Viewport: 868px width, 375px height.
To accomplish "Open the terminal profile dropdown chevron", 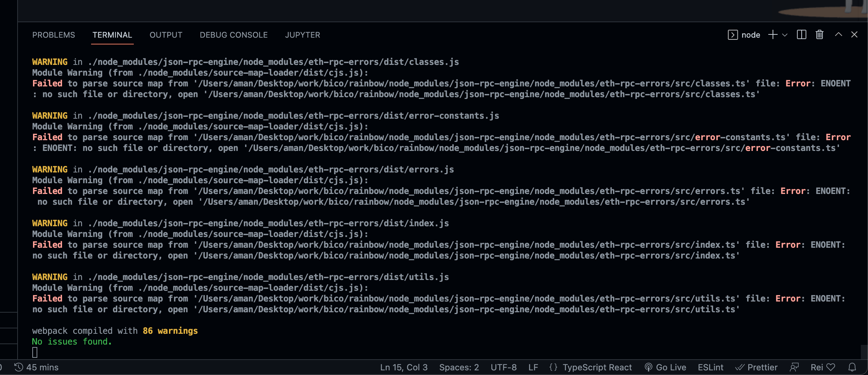I will [x=786, y=35].
